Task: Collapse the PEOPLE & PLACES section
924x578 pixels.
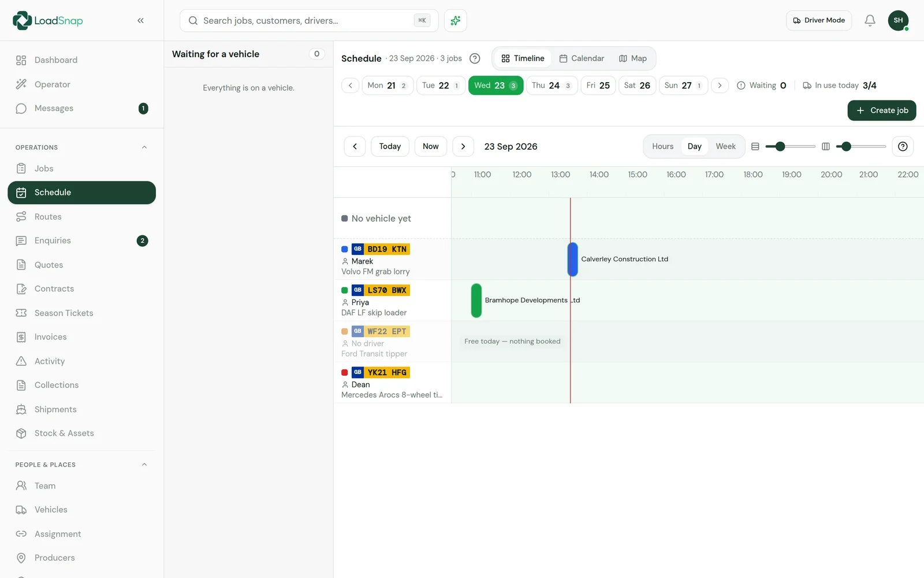Action: pos(144,465)
